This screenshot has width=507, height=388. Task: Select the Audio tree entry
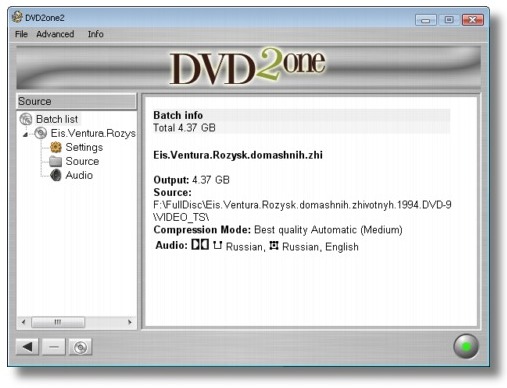[79, 175]
